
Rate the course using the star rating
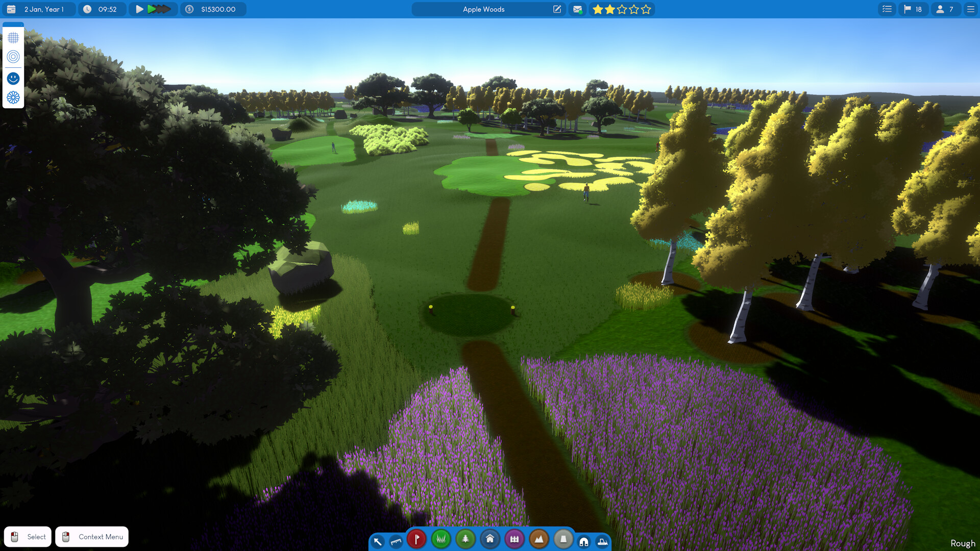pos(622,9)
